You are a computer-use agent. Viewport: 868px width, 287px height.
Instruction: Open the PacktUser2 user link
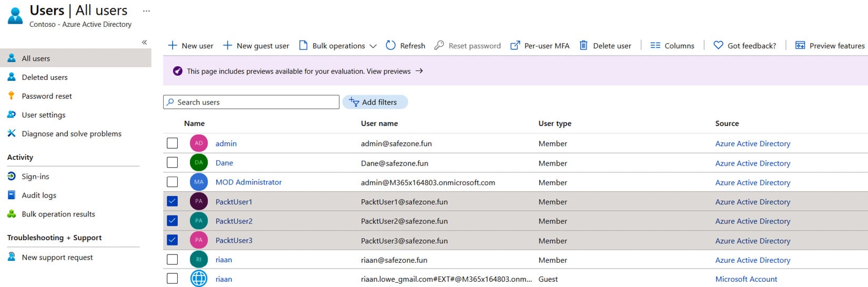234,221
